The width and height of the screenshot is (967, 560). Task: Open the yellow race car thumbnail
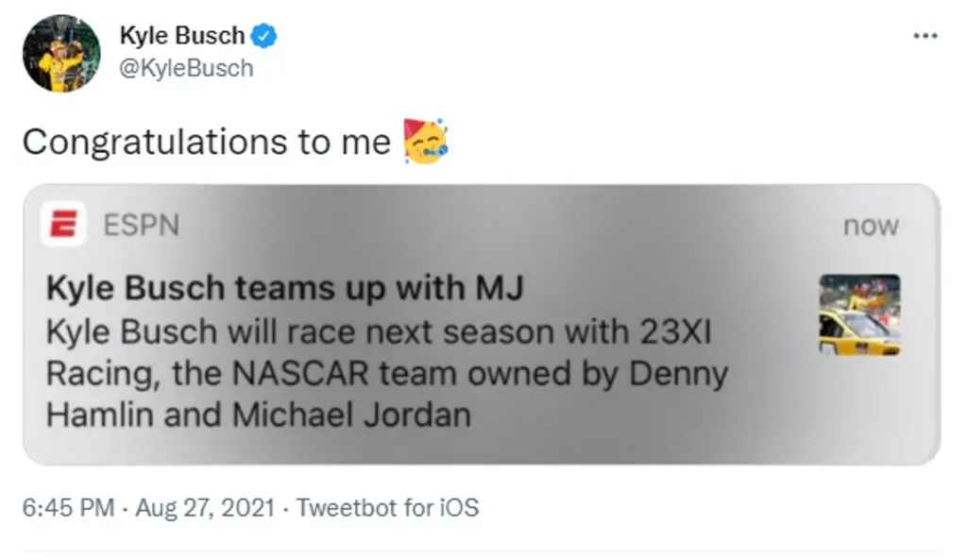[859, 314]
